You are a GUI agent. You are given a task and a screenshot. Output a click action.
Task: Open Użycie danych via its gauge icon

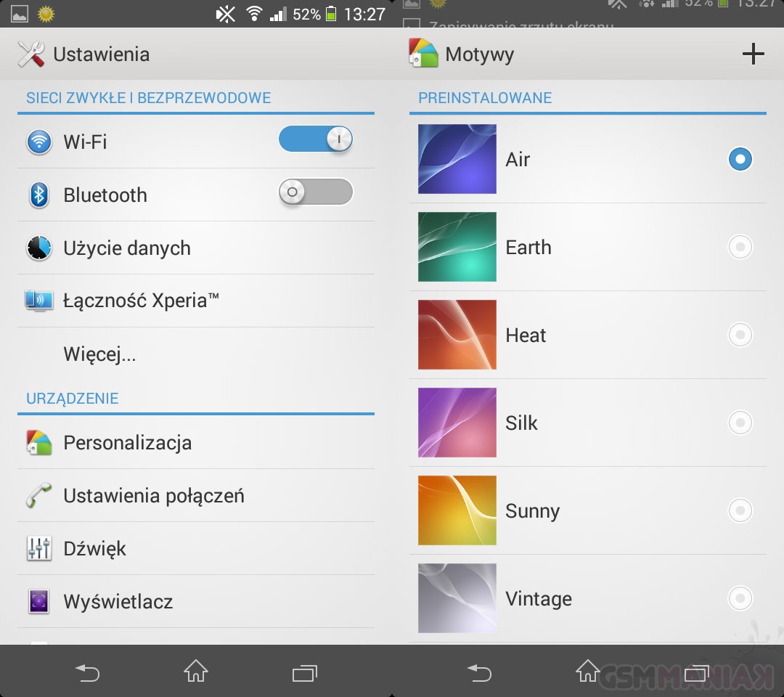(x=39, y=248)
